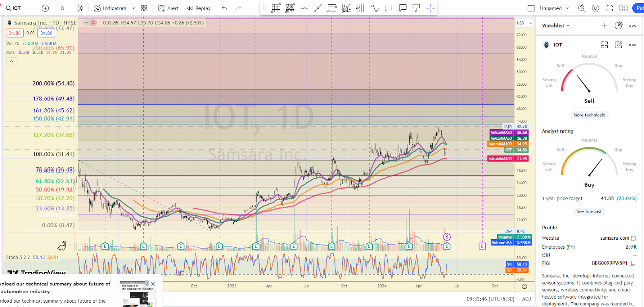
Task: Change the D time interval
Action: (x=63, y=8)
